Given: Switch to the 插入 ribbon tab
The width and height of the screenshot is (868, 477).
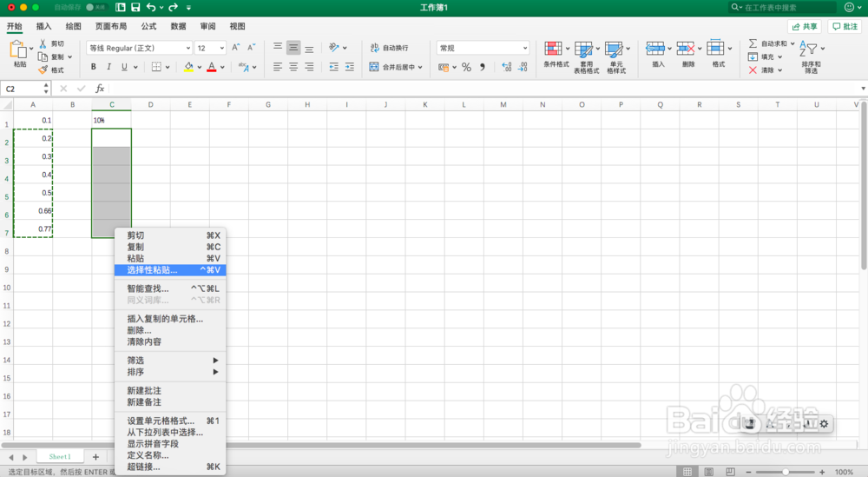Looking at the screenshot, I should (43, 26).
